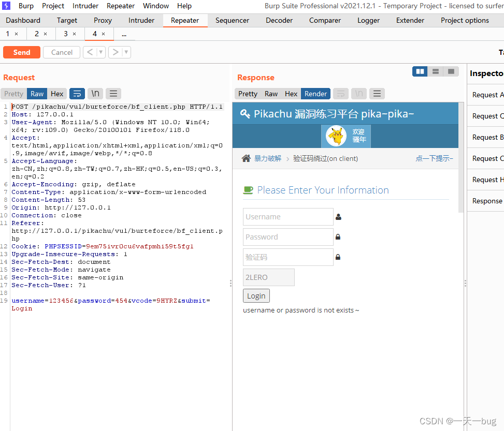Viewport: 504px width, 431px height.
Task: Switch to the Comparer tab
Action: (325, 21)
